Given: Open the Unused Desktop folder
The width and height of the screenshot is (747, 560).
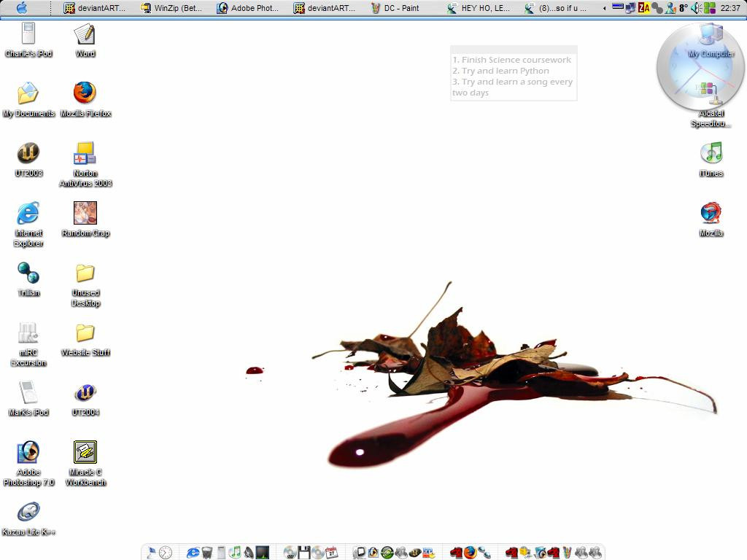Looking at the screenshot, I should (x=85, y=284).
